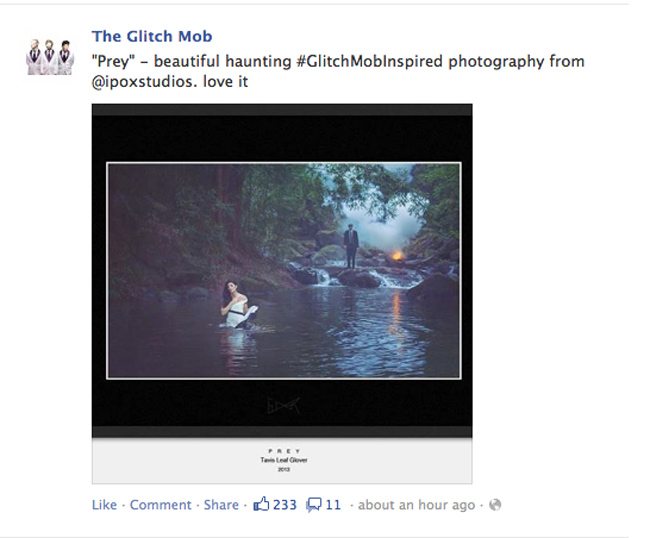Click the public globe privacy icon

point(495,504)
